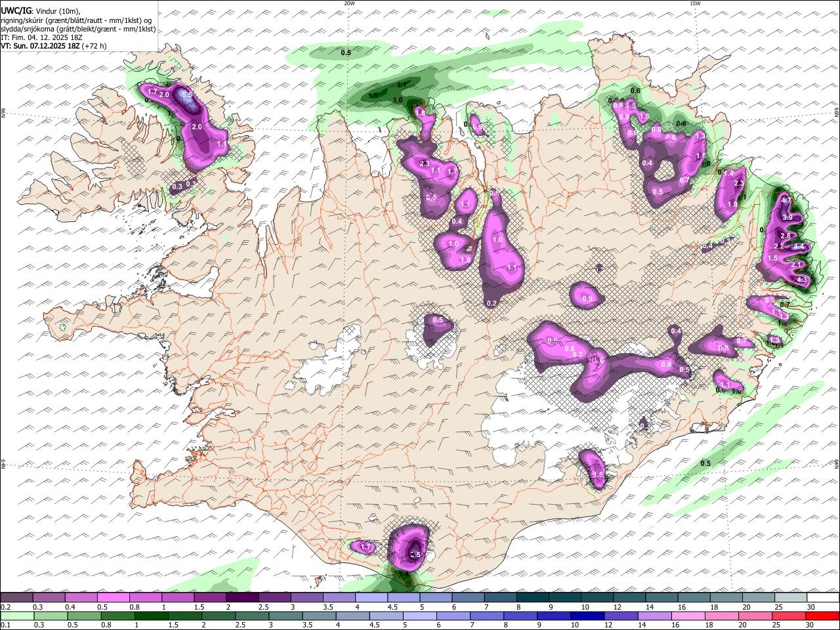
Task: Click the '0.1' label under rain legend
Action: [x=5, y=625]
